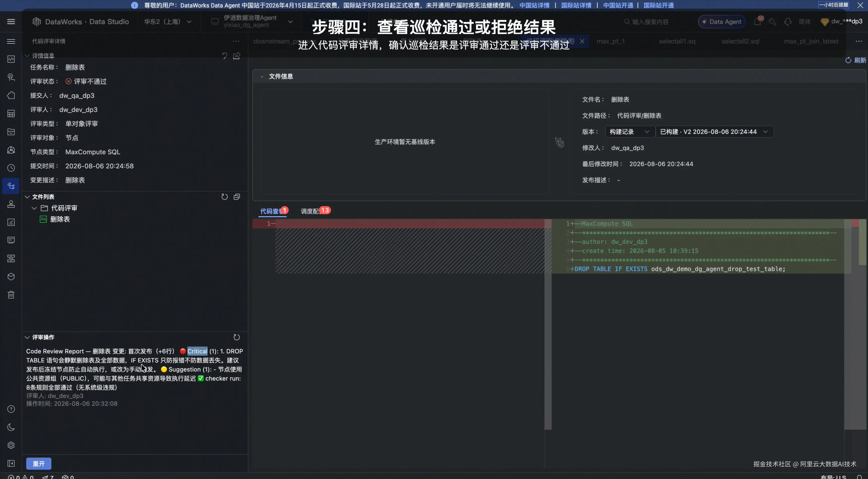Viewport: 868px width, 479px height.
Task: Open the trash recycle bin sidebar icon
Action: (x=11, y=295)
